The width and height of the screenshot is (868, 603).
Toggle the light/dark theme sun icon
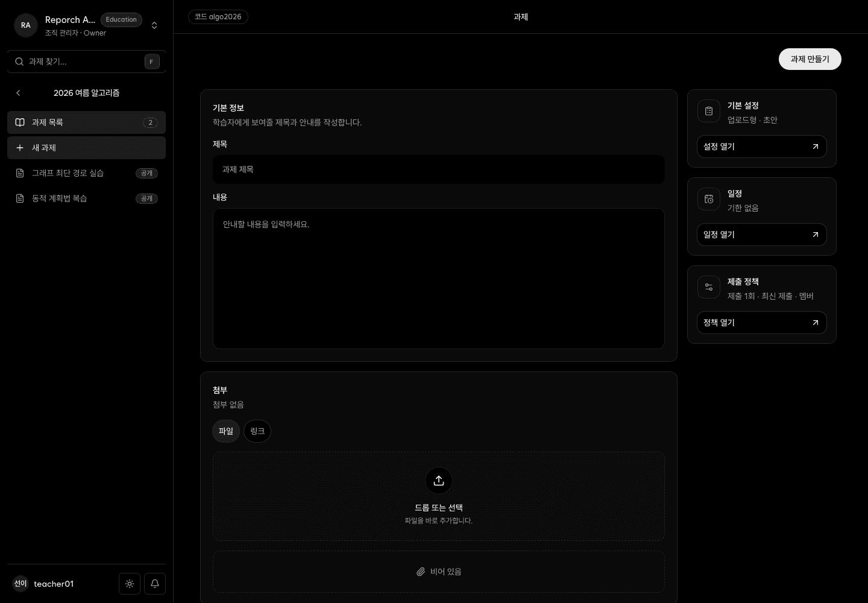(130, 584)
